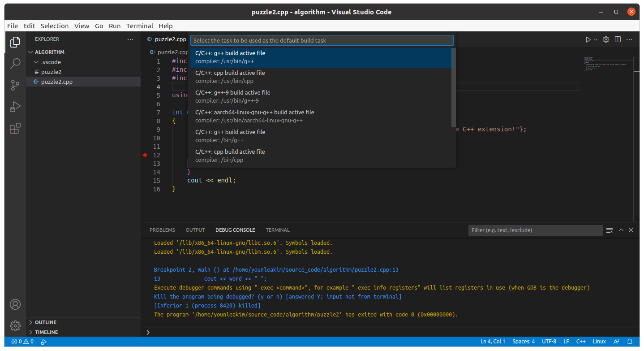Viewport: 644px width, 351px height.
Task: Collapse the .vscode folder
Action: coord(83,62)
